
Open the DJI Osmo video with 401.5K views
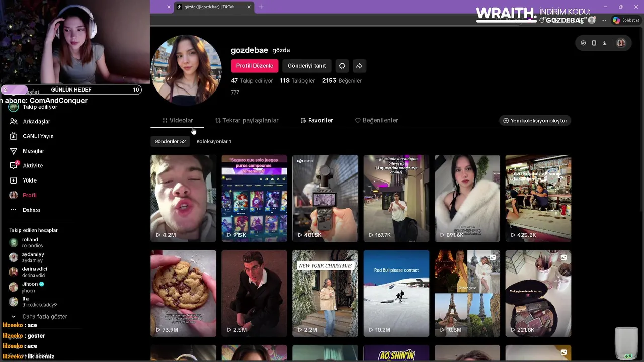pos(325,198)
